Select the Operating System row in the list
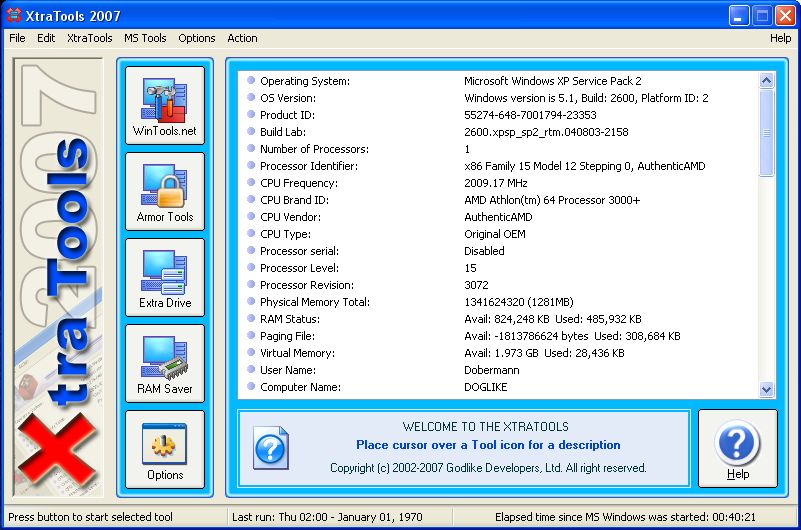The width and height of the screenshot is (801, 530). pyautogui.click(x=498, y=81)
